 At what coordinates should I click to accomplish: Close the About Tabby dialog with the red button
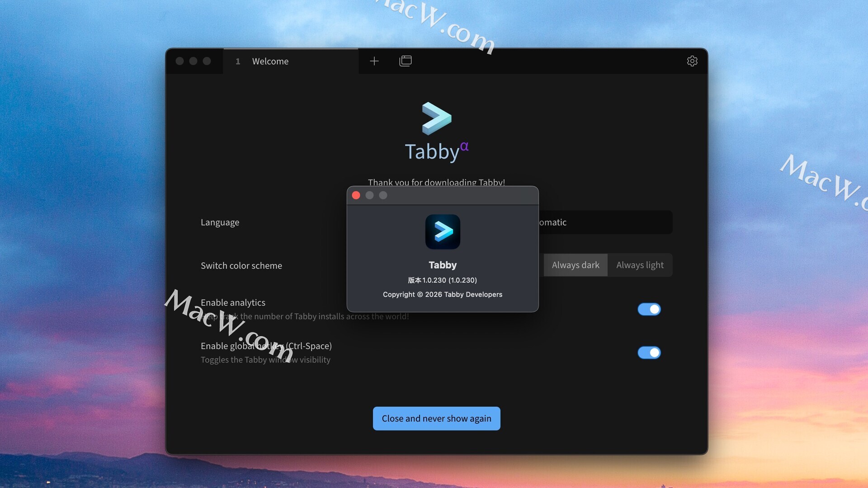(356, 195)
